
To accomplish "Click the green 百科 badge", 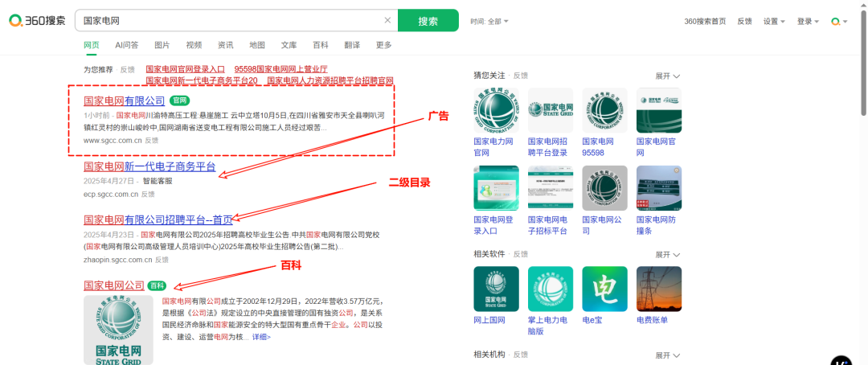I will click(158, 285).
